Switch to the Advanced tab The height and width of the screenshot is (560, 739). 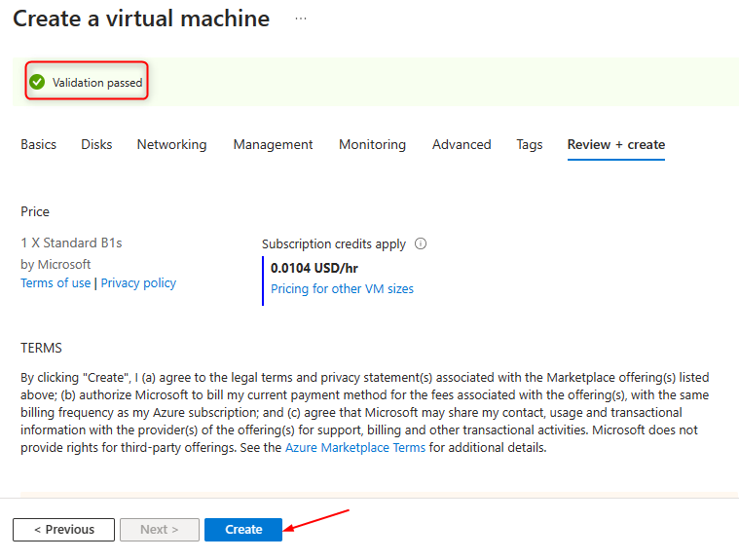(462, 144)
